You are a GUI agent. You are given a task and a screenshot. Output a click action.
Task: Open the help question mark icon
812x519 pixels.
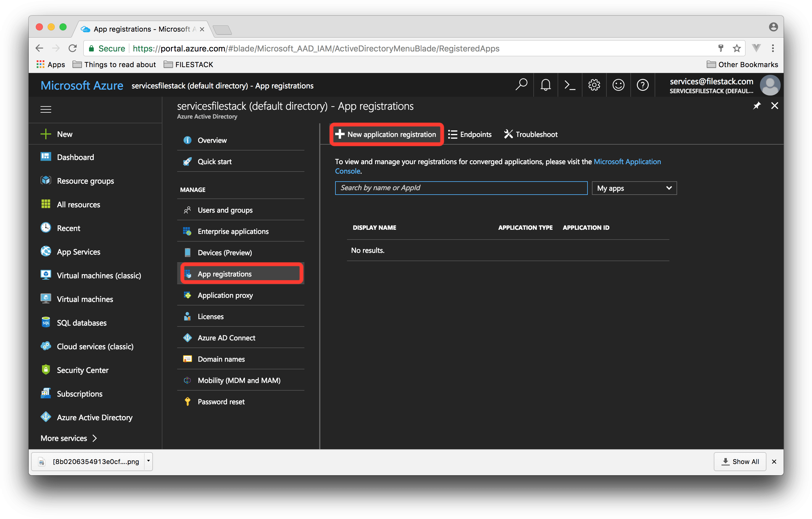pos(643,85)
